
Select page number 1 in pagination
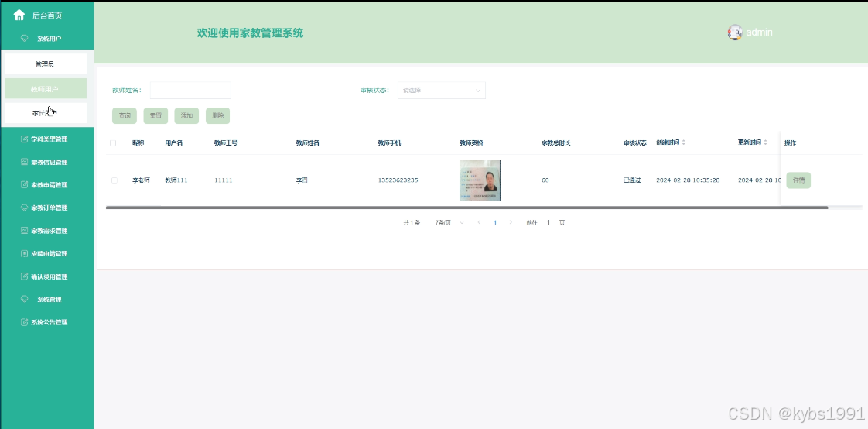click(x=495, y=222)
